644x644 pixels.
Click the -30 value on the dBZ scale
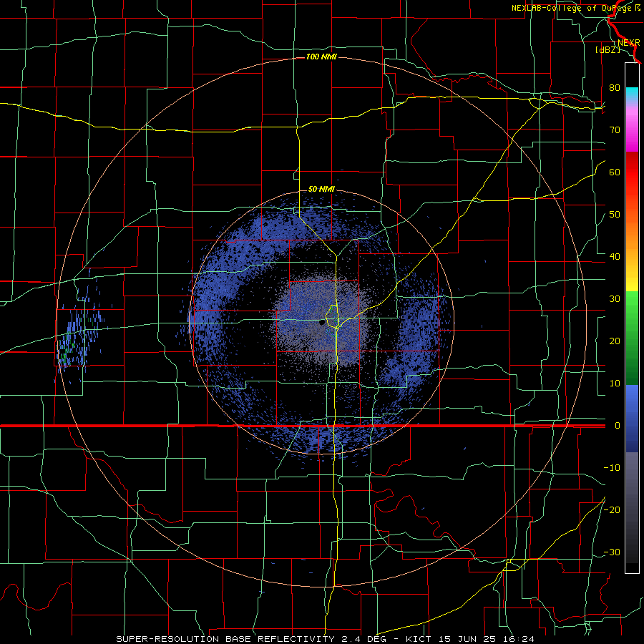(612, 552)
